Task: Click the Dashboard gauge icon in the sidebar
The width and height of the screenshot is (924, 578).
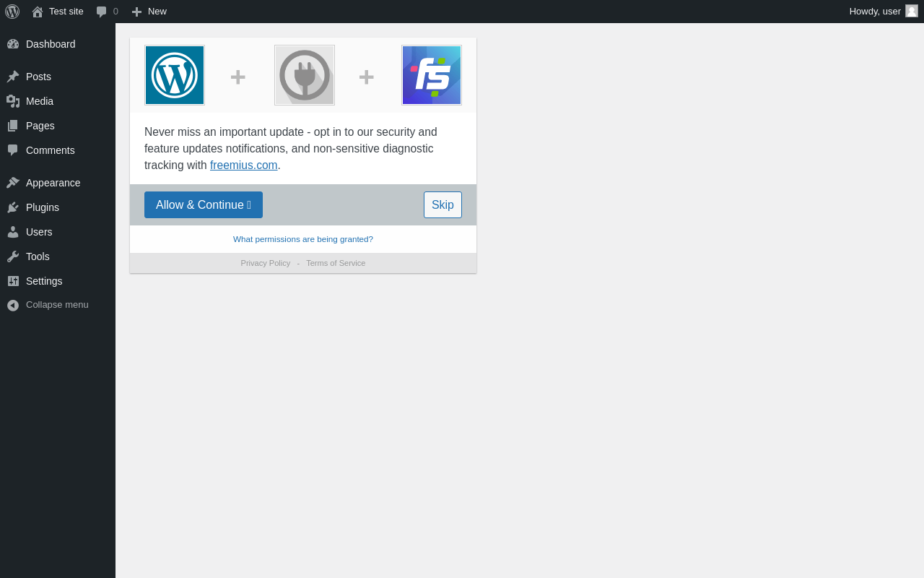Action: (x=13, y=44)
